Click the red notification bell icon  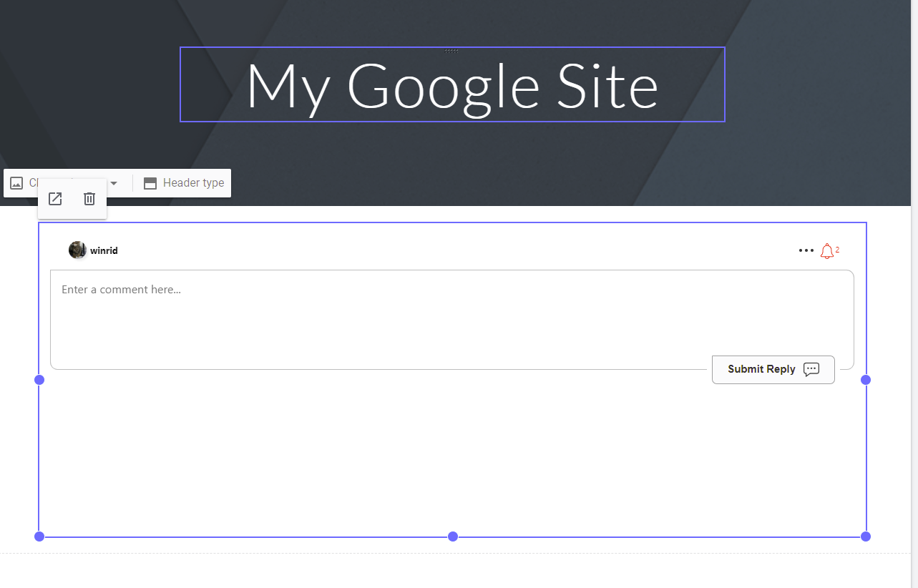[x=827, y=251]
